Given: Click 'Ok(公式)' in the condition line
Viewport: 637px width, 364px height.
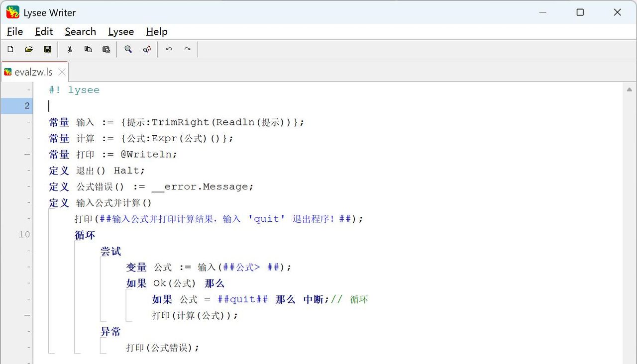Looking at the screenshot, I should (175, 283).
